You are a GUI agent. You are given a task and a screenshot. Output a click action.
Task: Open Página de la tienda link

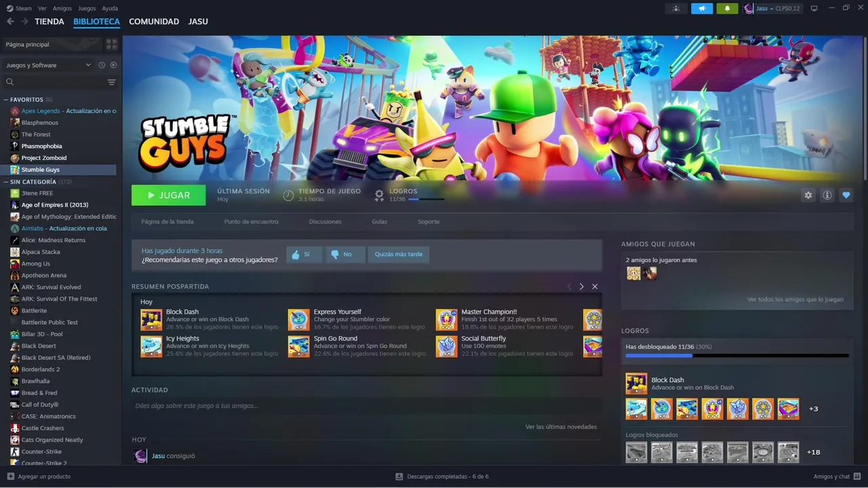tap(167, 222)
